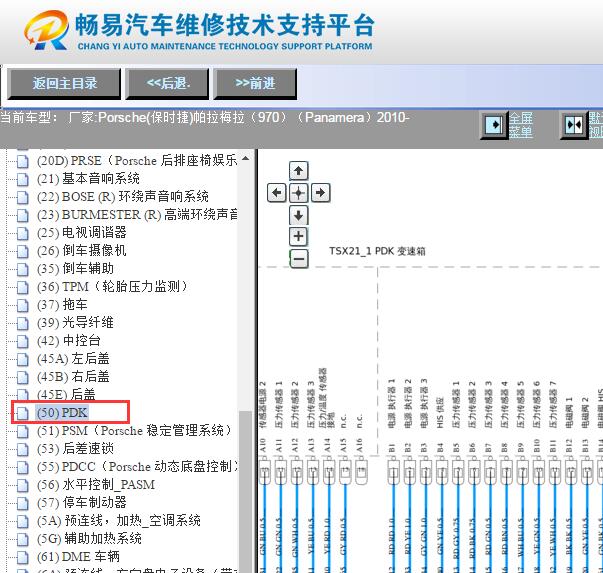Open (5G) 辅助加热系统

tap(89, 538)
